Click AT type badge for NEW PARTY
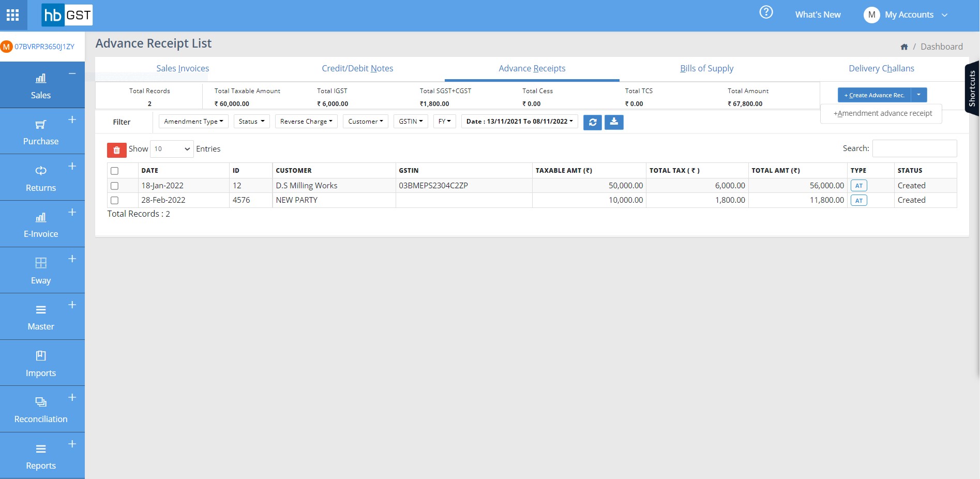Image resolution: width=980 pixels, height=479 pixels. (x=858, y=200)
